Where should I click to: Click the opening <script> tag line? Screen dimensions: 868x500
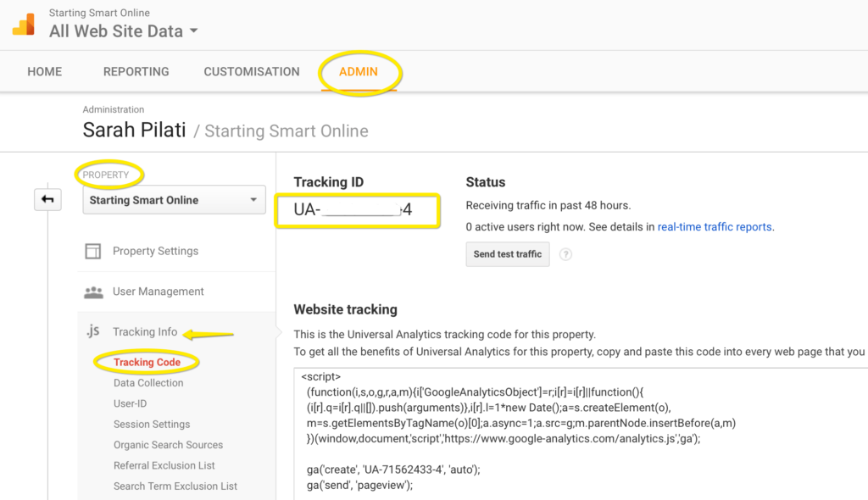[x=321, y=376]
